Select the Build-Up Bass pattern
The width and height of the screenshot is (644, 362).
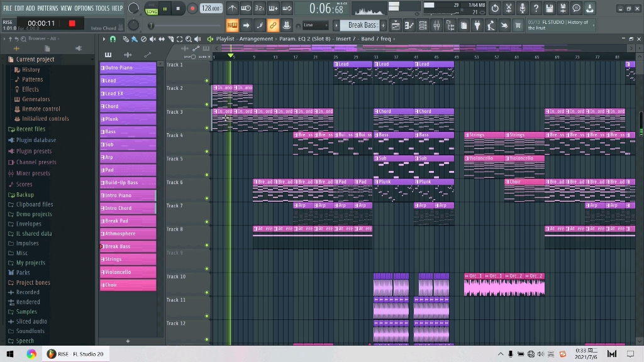128,182
